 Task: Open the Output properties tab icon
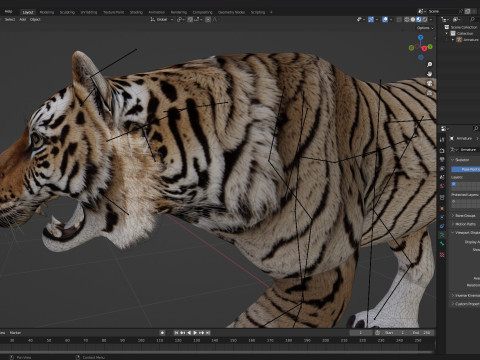pyautogui.click(x=442, y=160)
